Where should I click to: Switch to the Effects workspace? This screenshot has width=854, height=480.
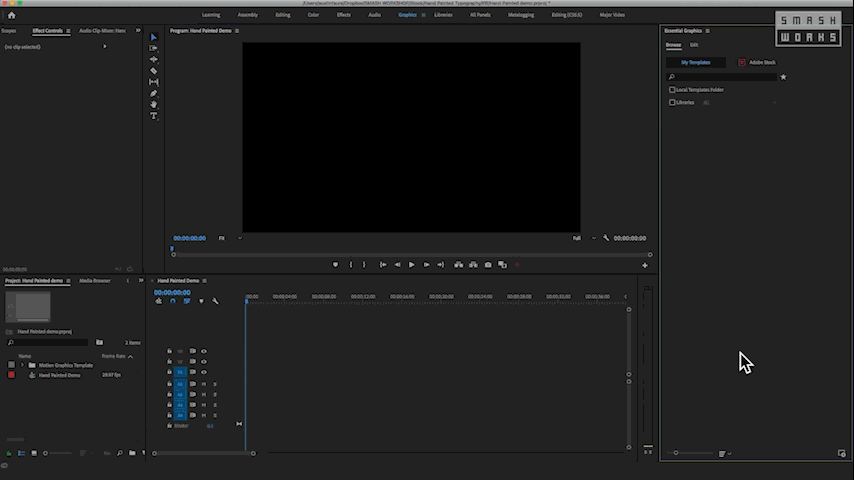click(x=344, y=15)
